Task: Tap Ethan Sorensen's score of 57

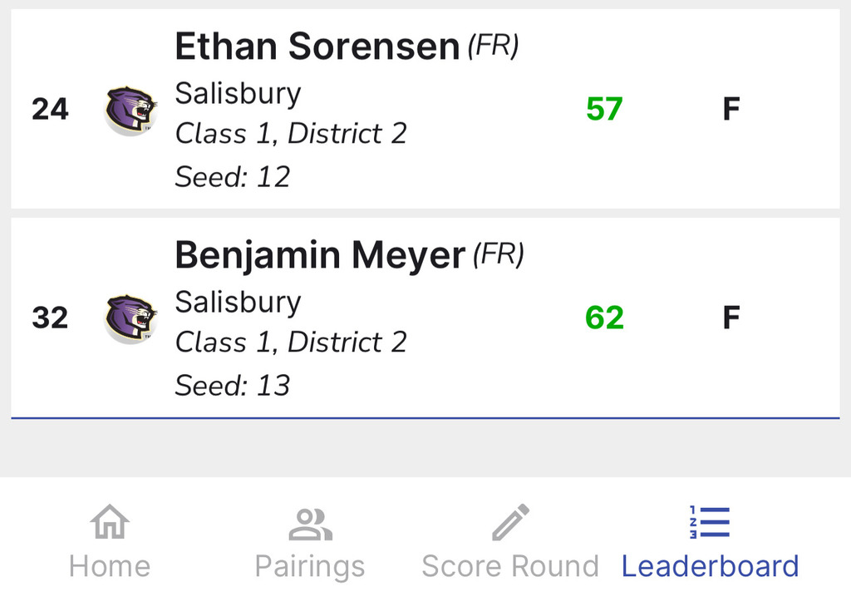Action: 604,109
